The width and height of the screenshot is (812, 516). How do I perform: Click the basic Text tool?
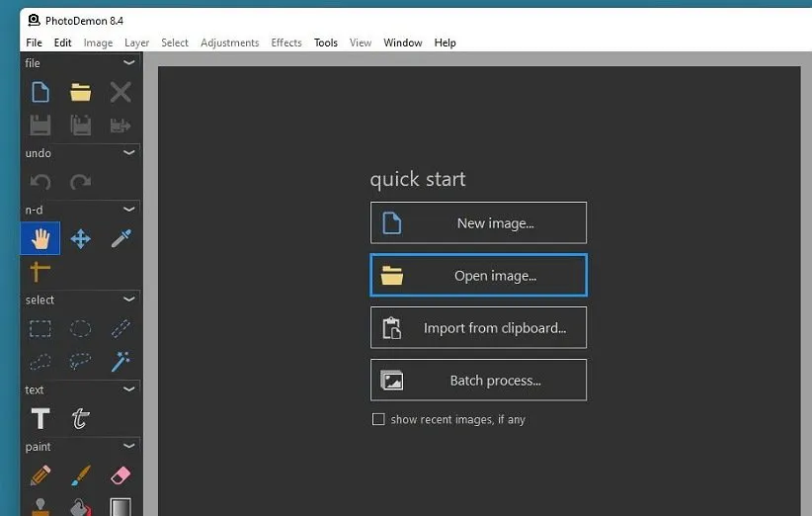coord(41,418)
